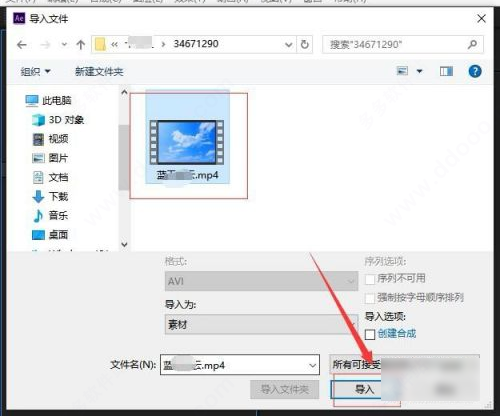
Task: Close the 导入文件 dialog
Action: point(481,19)
